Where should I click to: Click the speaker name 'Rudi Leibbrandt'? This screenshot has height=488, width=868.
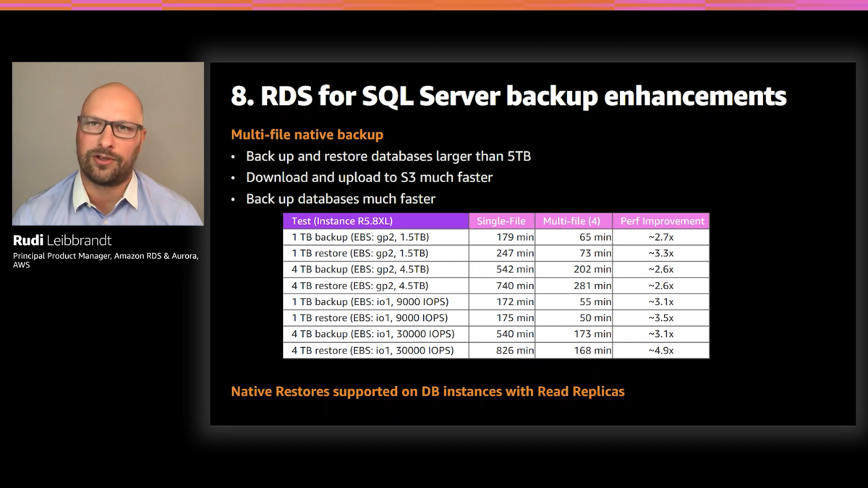pos(62,240)
